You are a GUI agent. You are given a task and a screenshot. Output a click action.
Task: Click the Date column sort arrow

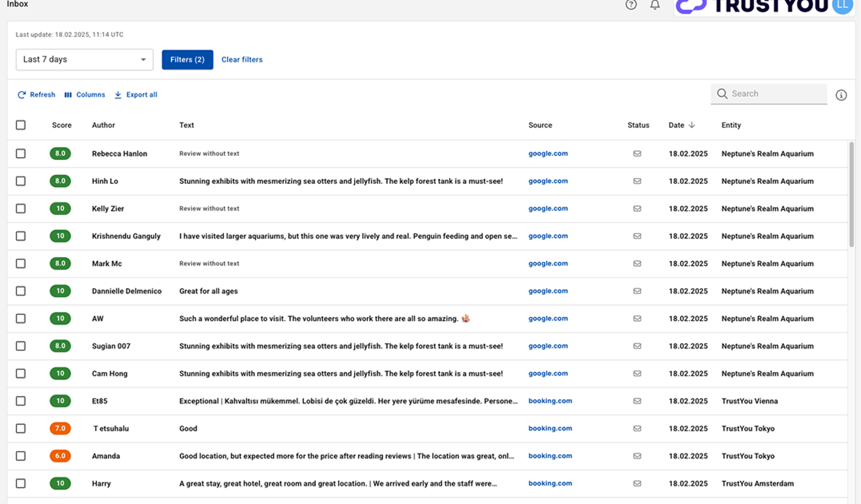click(692, 125)
